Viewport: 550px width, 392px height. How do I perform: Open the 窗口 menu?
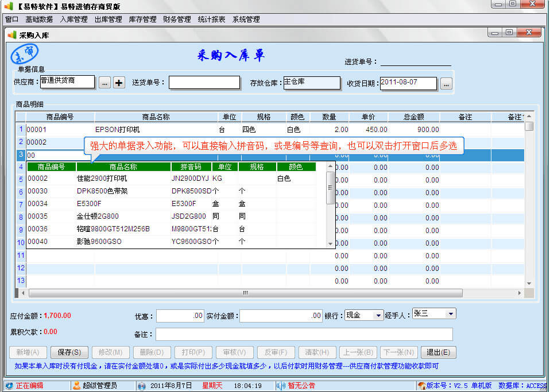(12, 20)
